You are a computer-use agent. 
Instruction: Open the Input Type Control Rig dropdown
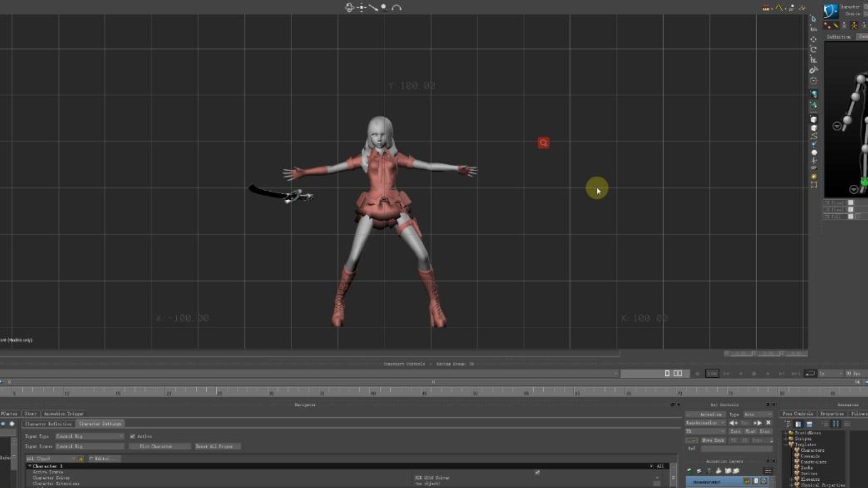89,436
